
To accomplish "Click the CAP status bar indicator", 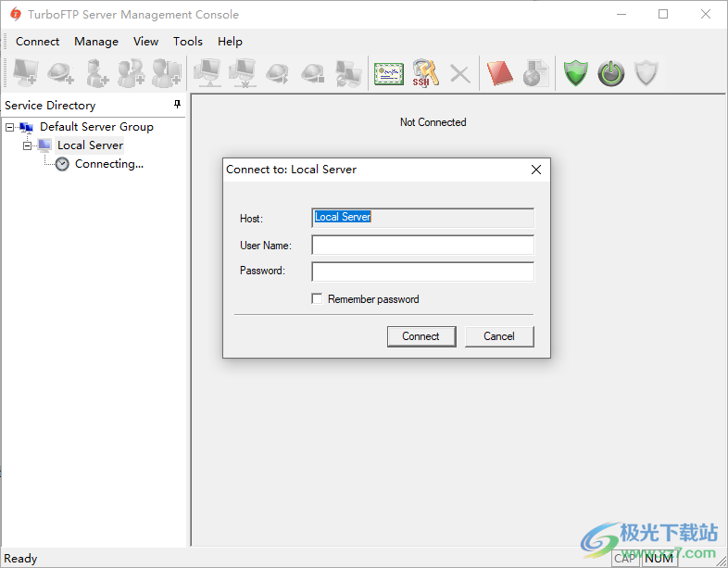I will pyautogui.click(x=625, y=558).
